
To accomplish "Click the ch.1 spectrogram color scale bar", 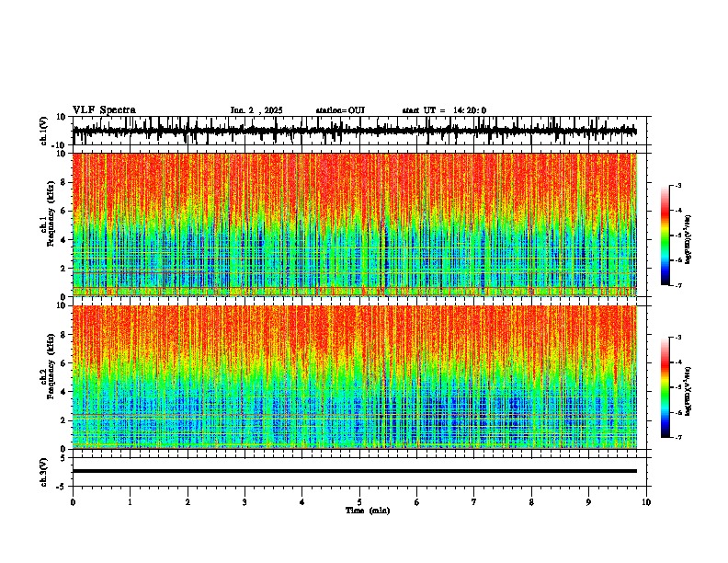I will (x=665, y=236).
